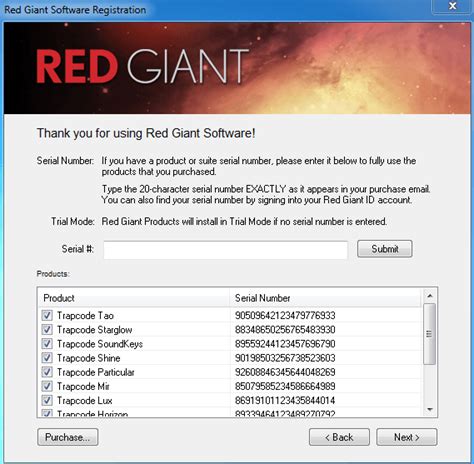Click the products list scroll up arrow
This screenshot has height=464, width=474.
pos(430,296)
